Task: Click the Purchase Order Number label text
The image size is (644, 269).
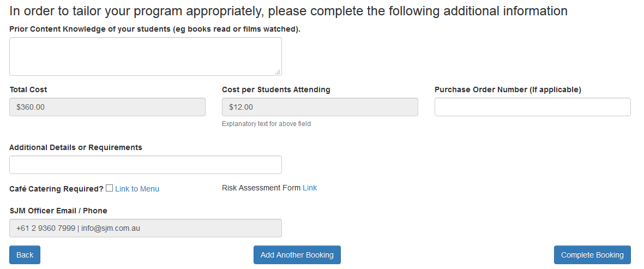Action: tap(508, 89)
